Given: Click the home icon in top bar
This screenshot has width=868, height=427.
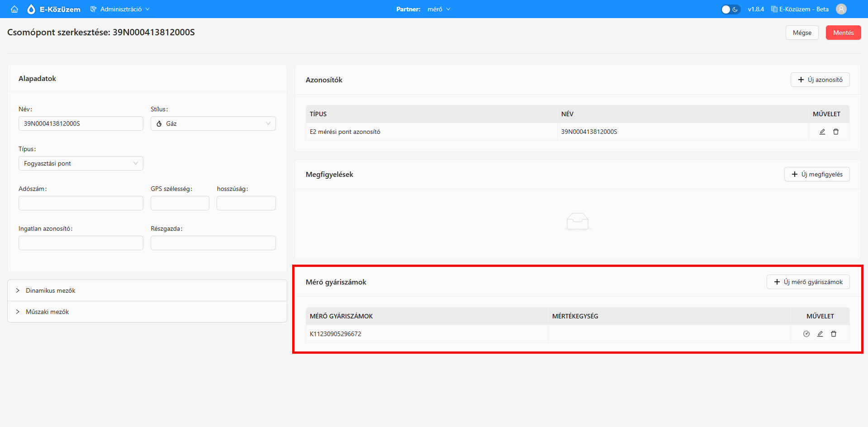Looking at the screenshot, I should point(14,9).
